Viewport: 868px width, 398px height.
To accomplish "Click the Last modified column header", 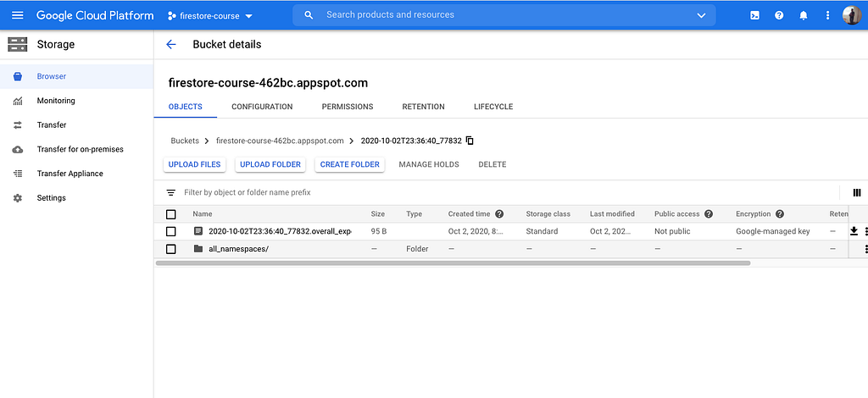I will click(612, 214).
